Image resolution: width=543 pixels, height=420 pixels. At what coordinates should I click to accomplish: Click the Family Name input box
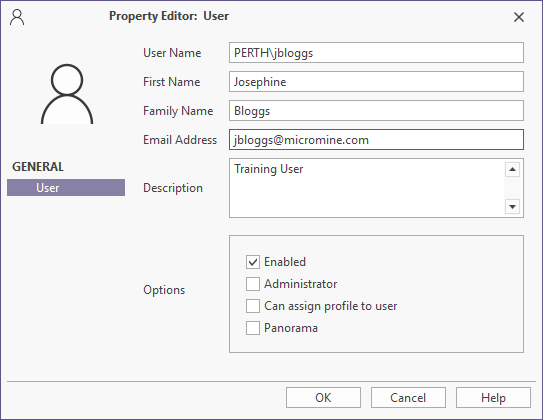376,111
